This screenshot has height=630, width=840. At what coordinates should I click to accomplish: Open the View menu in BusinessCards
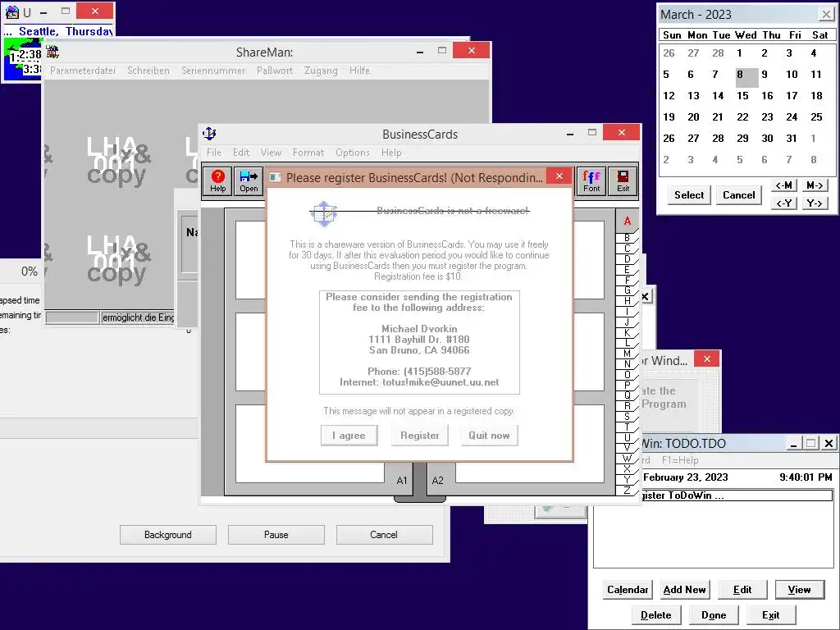tap(271, 152)
